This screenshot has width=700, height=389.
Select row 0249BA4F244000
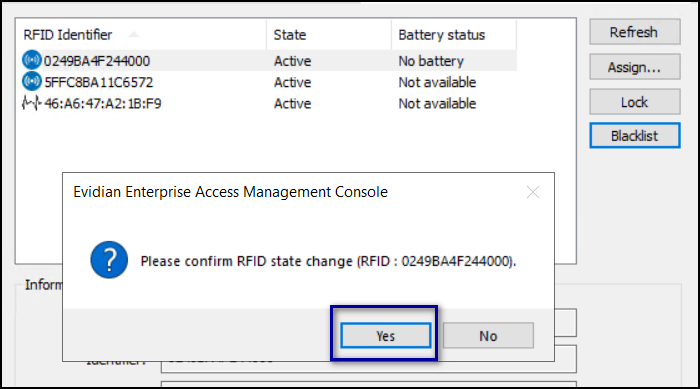pyautogui.click(x=269, y=60)
